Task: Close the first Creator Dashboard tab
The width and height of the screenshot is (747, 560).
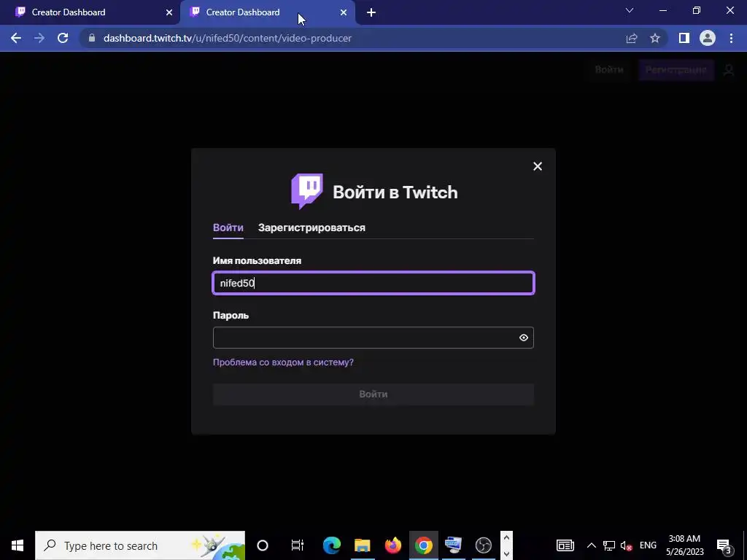Action: click(x=169, y=13)
